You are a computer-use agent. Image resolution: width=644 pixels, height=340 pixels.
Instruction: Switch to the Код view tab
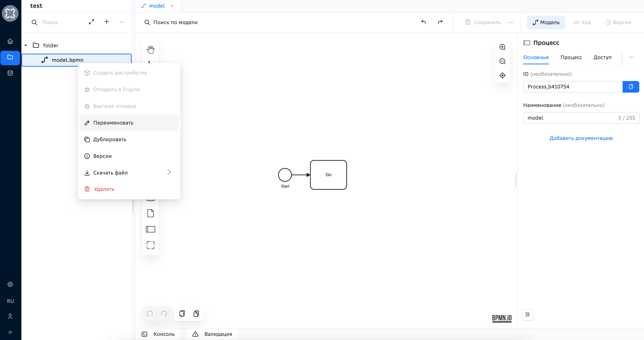pos(582,22)
